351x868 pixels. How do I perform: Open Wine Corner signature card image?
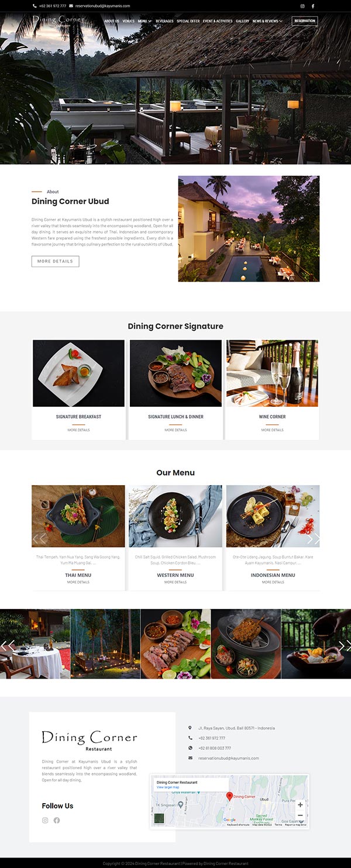pyautogui.click(x=272, y=374)
